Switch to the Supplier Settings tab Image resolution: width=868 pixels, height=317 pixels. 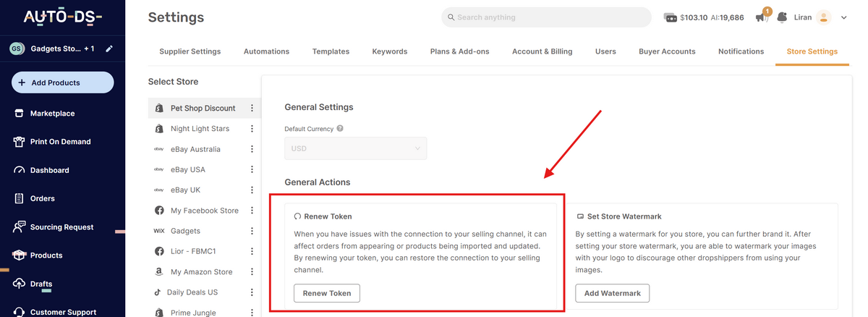190,51
